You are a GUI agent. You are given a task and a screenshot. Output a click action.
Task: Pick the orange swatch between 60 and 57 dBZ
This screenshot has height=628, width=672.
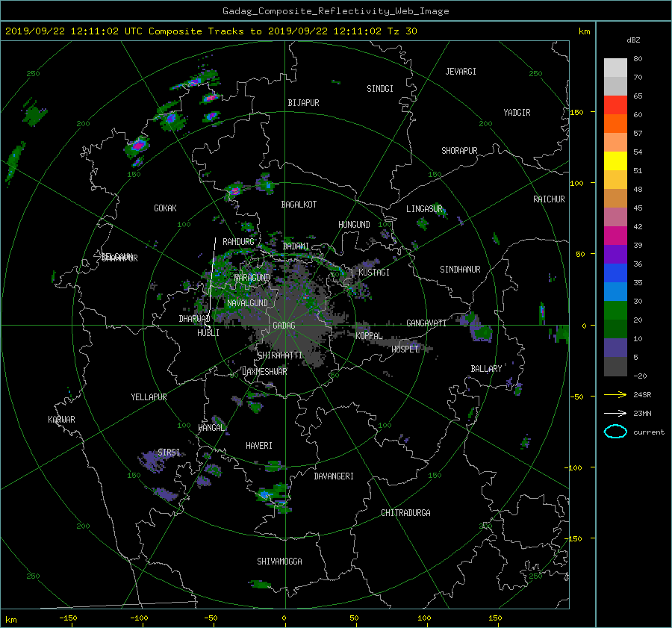(x=615, y=124)
